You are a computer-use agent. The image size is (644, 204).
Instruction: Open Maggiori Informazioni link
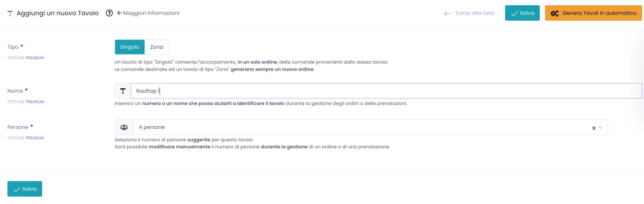[151, 13]
